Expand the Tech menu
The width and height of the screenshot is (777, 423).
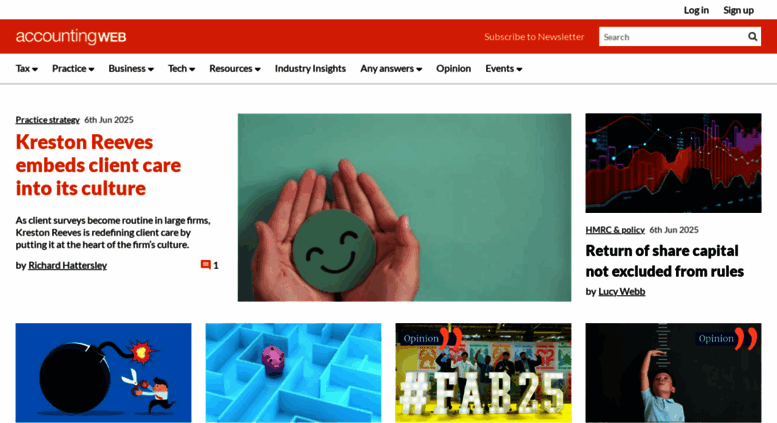pyautogui.click(x=181, y=68)
